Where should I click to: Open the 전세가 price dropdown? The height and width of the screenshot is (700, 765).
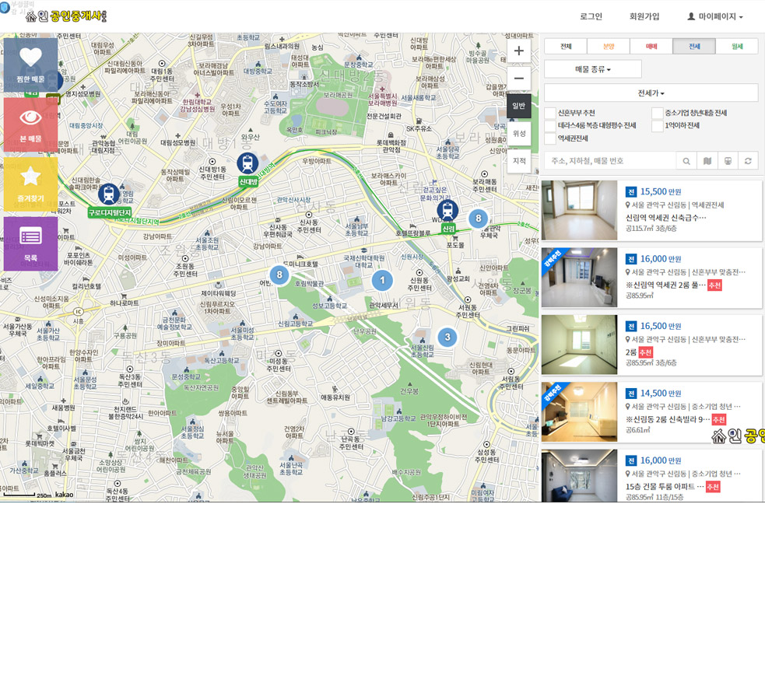(x=651, y=93)
